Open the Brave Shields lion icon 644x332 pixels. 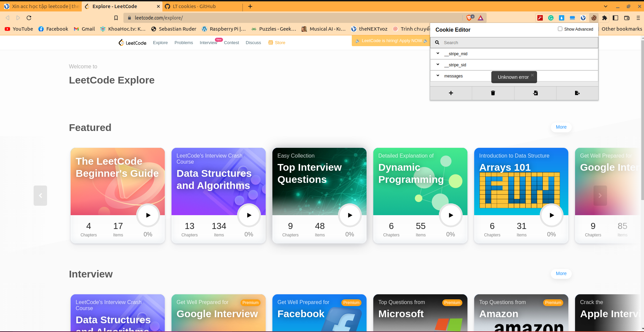pos(470,18)
